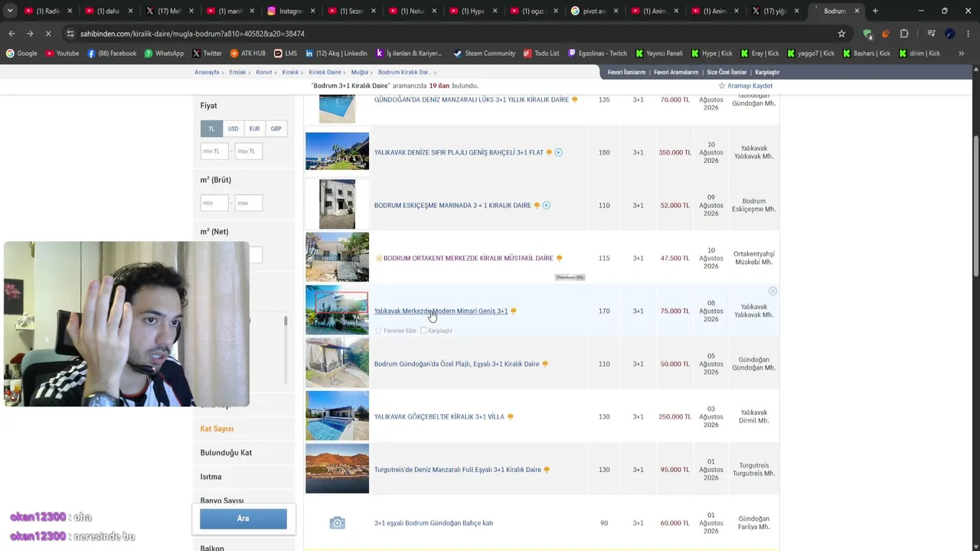Image resolution: width=980 pixels, height=551 pixels.
Task: Open the Youtube bookmark
Action: click(62, 54)
